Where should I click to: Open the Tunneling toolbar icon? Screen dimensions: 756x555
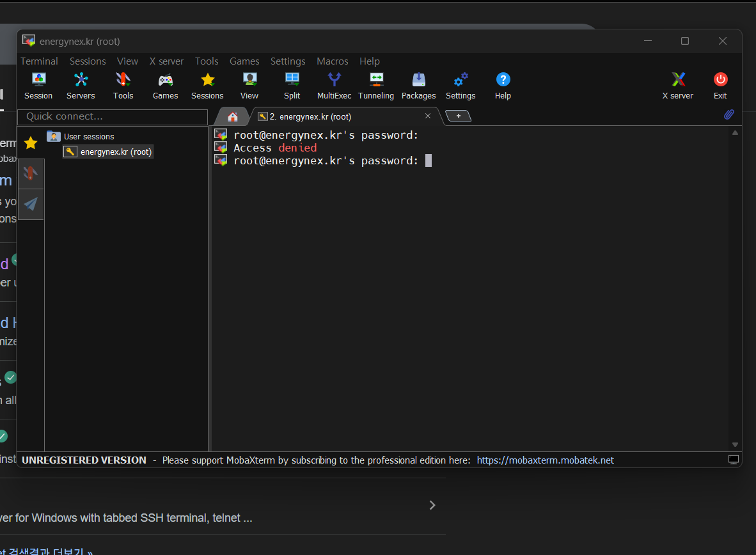tap(376, 86)
